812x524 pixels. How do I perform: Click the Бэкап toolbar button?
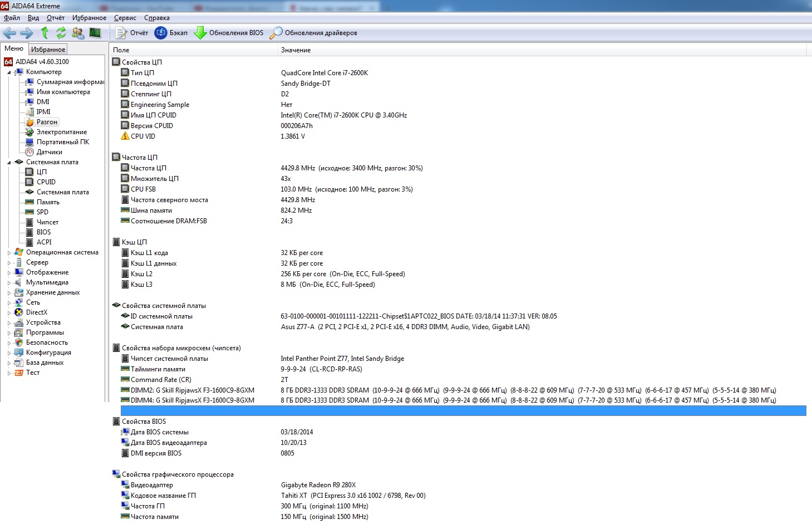point(171,33)
